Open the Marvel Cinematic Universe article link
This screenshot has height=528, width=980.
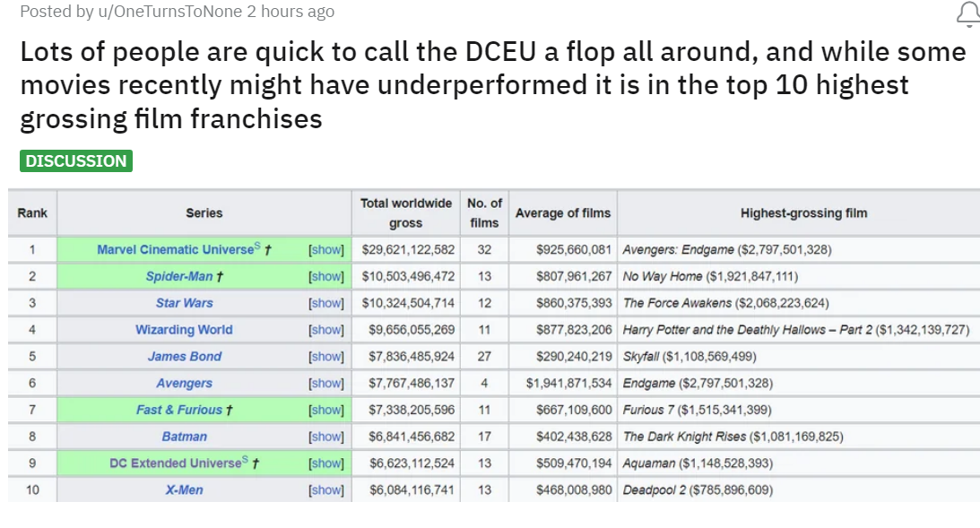point(176,249)
